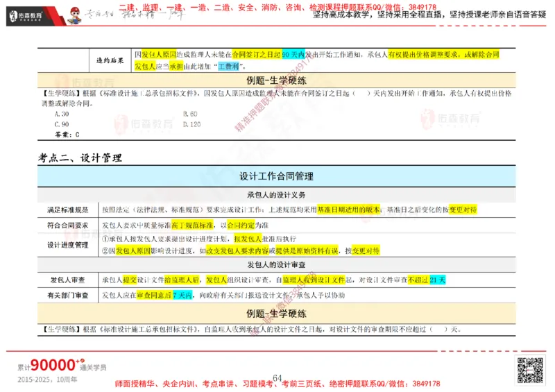Select answer option B. 60

pyautogui.click(x=190, y=114)
